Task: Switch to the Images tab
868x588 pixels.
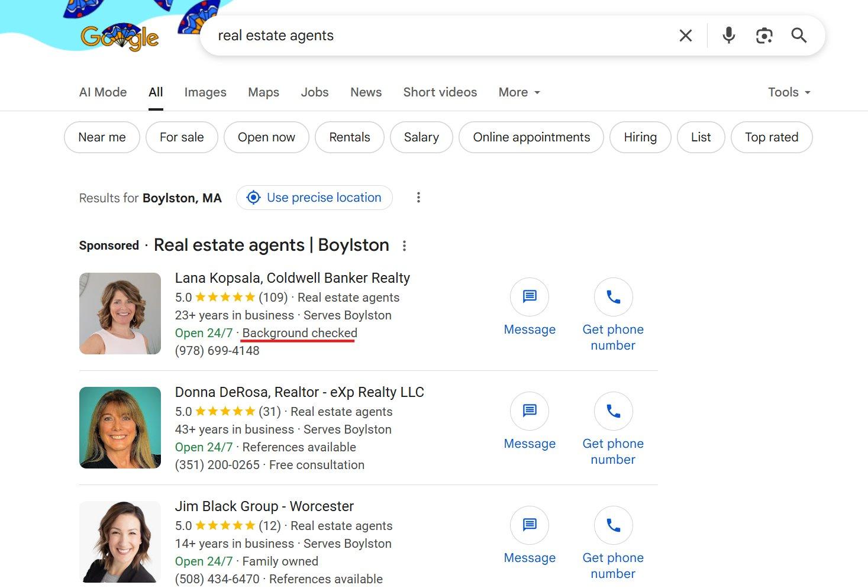Action: [x=205, y=92]
